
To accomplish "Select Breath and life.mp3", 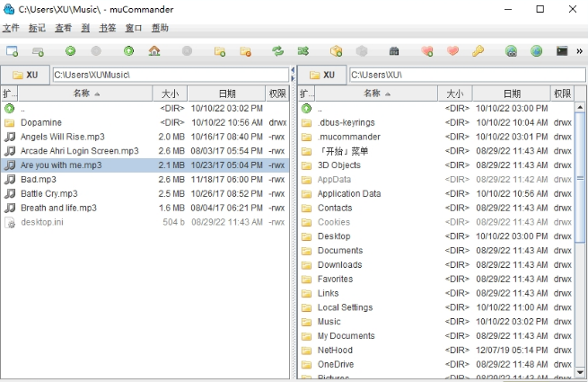I will (145, 209).
